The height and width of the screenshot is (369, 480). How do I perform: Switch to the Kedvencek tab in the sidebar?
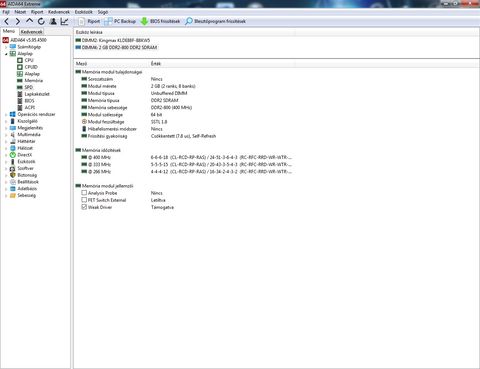coord(32,32)
